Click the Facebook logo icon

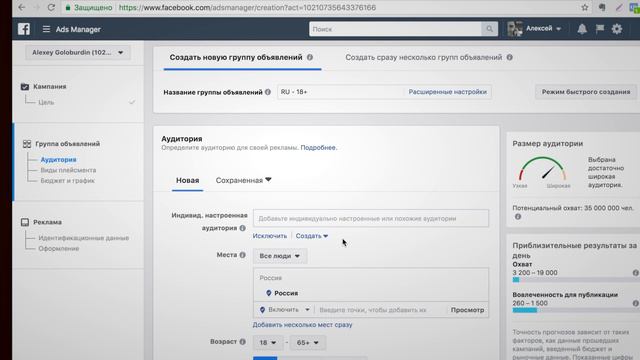point(24,29)
